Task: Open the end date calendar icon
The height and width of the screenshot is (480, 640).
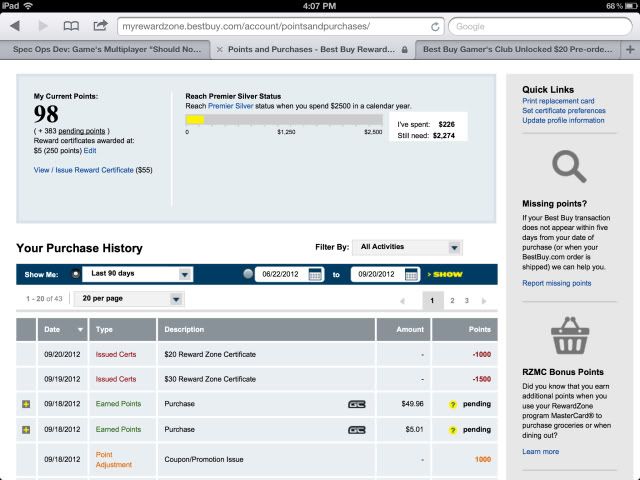Action: pos(411,274)
